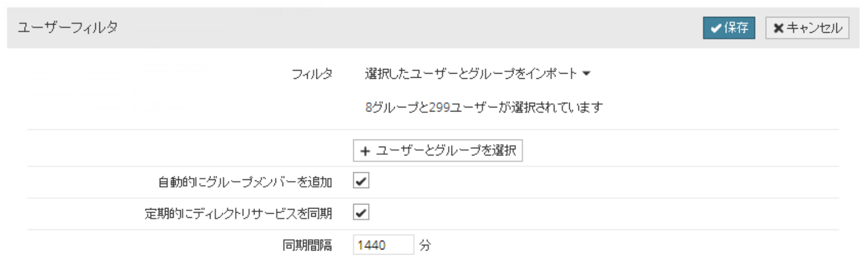Click the 同期間隔 label
The width and height of the screenshot is (868, 264).
click(307, 246)
